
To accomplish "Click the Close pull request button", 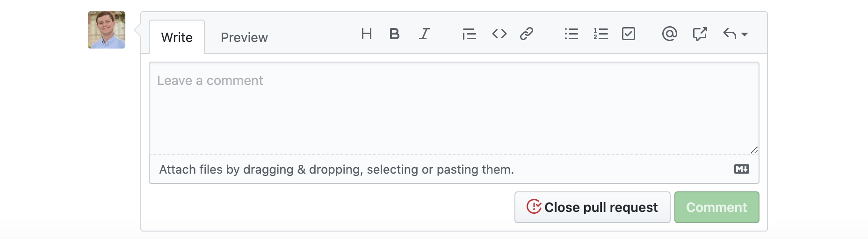I will pos(592,207).
